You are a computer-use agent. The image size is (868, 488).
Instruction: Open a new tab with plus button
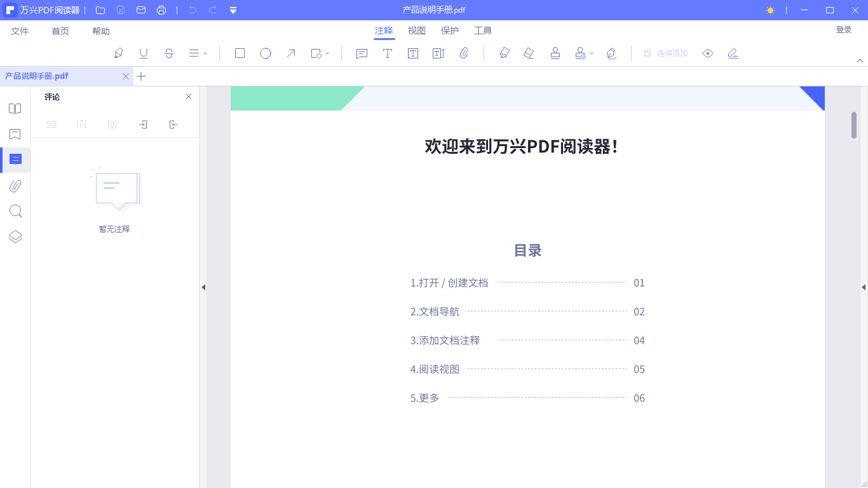click(140, 76)
